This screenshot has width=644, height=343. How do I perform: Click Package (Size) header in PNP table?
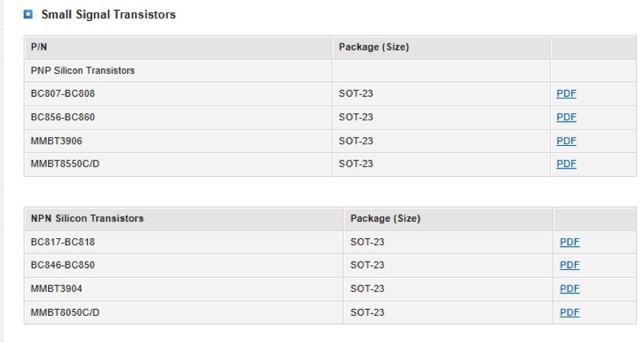click(374, 47)
